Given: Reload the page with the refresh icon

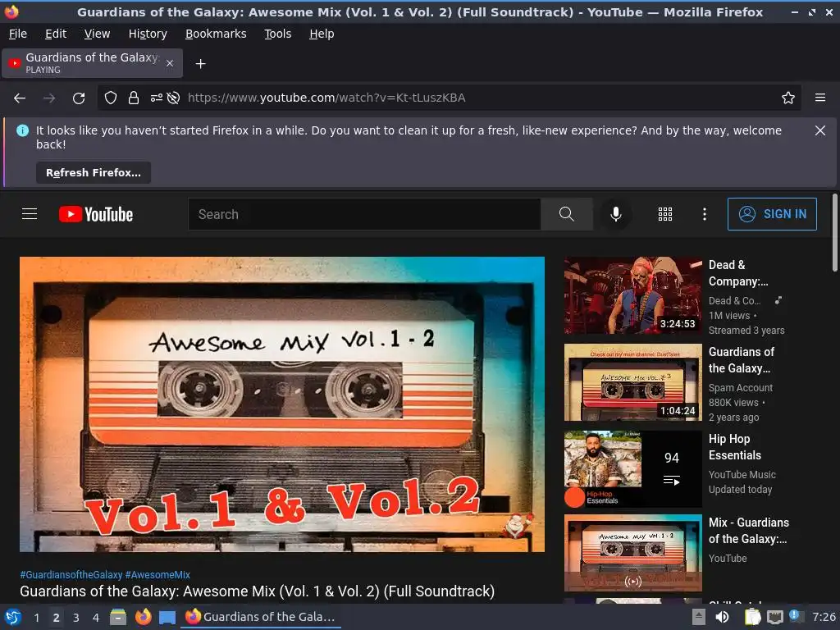Looking at the screenshot, I should [79, 98].
